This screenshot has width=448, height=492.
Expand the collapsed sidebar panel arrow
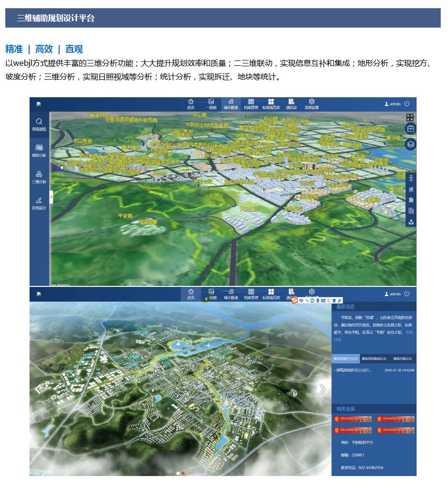click(51, 197)
